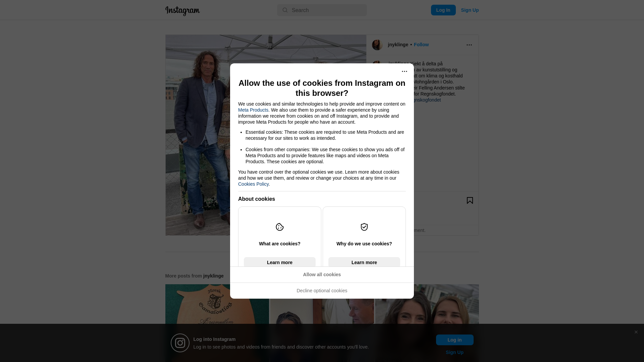This screenshot has height=362, width=644.
Task: Follow the jnyklinge account
Action: click(421, 45)
